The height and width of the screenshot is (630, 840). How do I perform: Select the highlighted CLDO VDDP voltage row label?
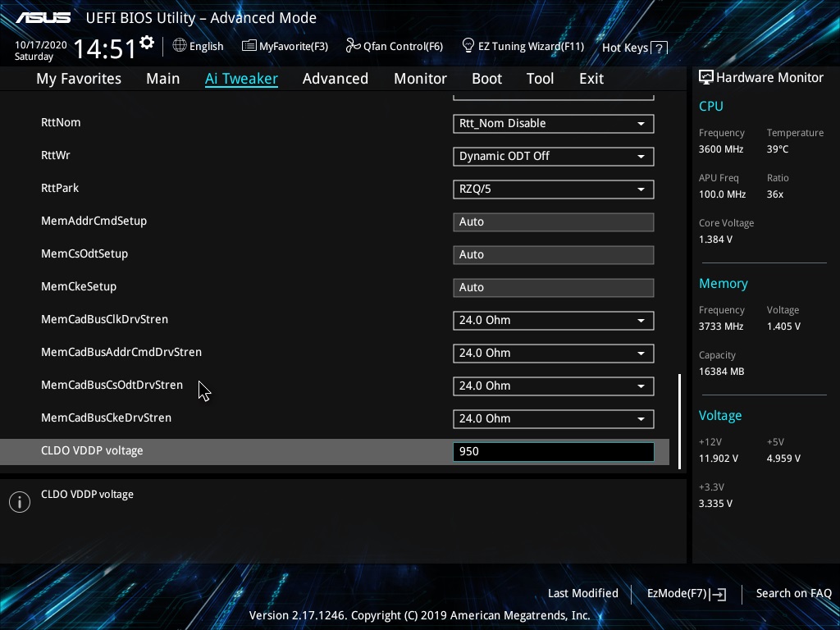92,450
